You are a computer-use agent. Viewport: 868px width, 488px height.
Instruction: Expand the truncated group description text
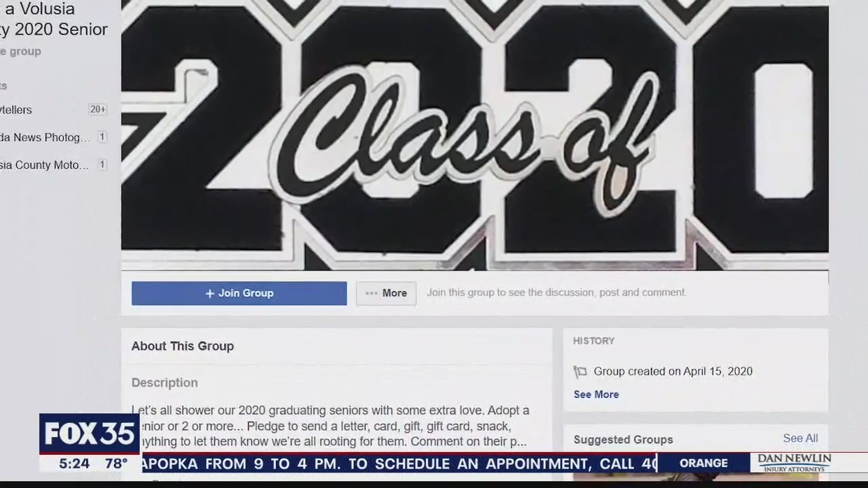click(330, 426)
